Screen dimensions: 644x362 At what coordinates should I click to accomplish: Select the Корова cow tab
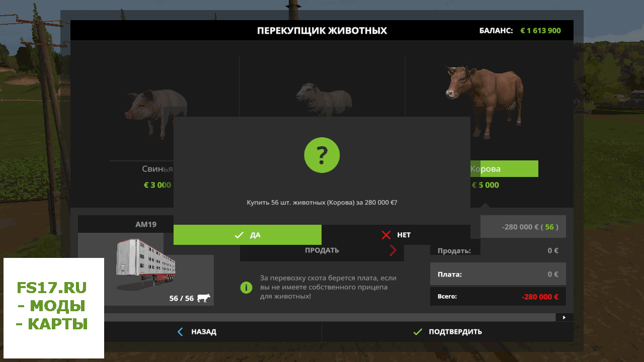pos(504,169)
